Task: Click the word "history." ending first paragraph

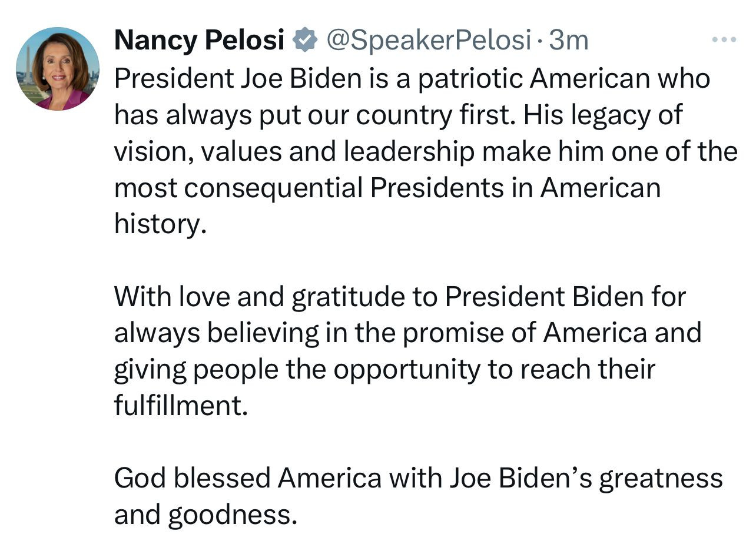Action: tap(161, 224)
